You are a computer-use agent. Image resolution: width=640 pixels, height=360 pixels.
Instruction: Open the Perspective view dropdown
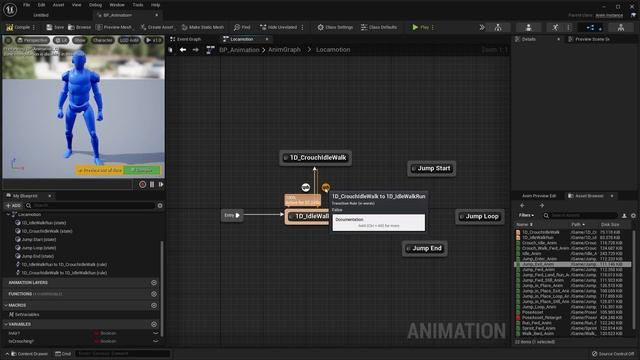pos(33,40)
